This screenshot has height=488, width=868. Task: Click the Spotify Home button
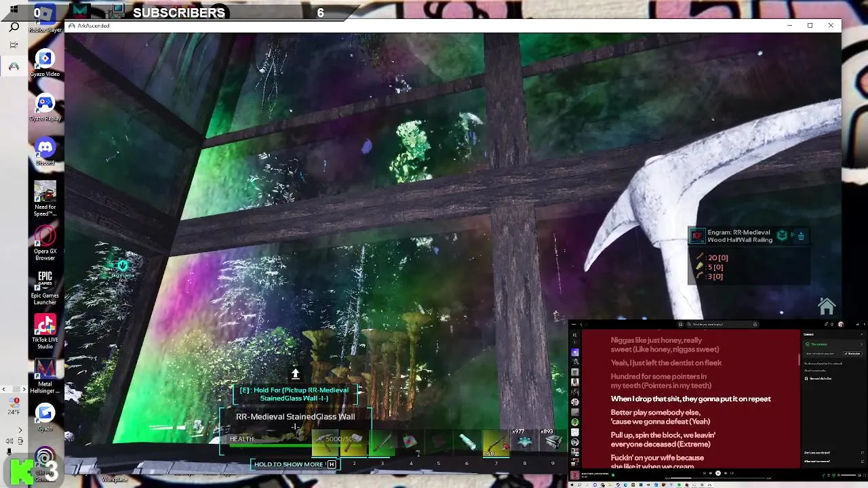pos(681,325)
